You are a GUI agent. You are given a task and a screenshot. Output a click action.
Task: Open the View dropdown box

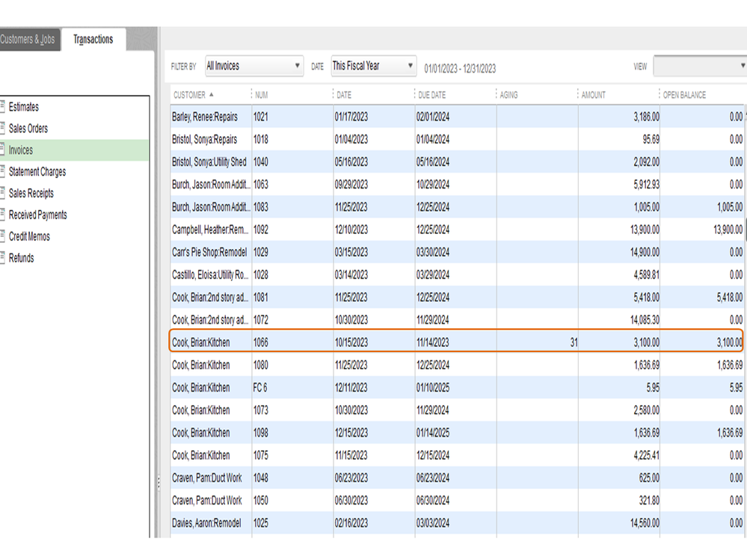[x=698, y=66]
